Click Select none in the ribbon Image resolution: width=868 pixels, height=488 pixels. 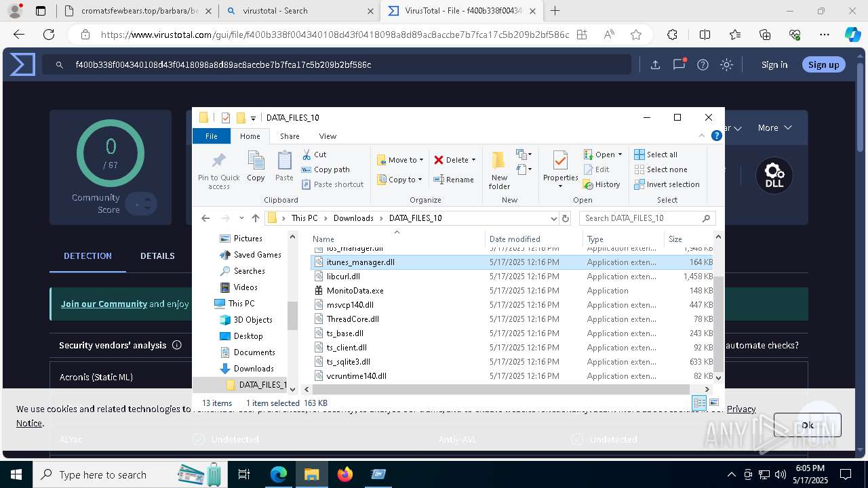click(660, 169)
